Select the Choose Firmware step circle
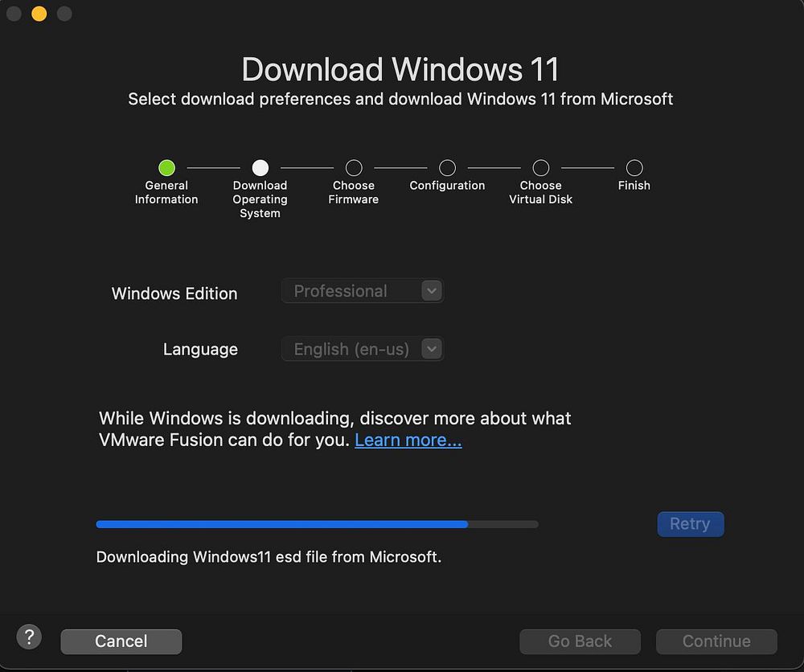Screen dimensions: 804x672 point(354,168)
